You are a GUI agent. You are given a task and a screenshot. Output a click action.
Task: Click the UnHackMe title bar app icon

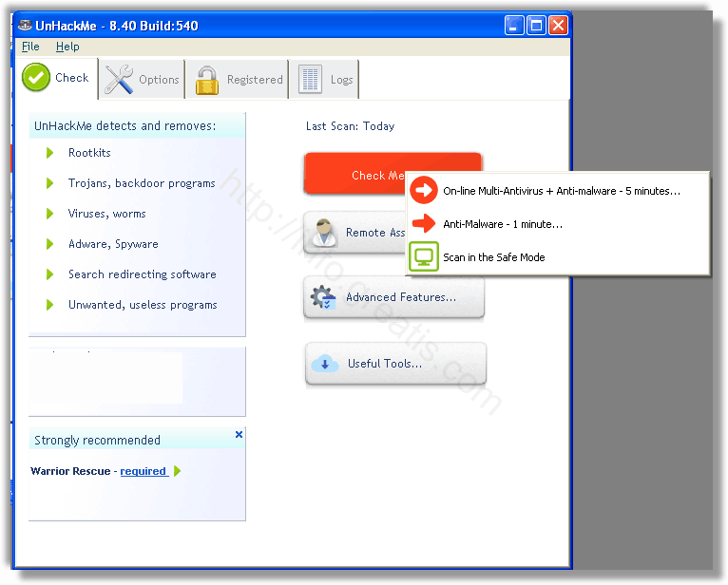(x=25, y=25)
